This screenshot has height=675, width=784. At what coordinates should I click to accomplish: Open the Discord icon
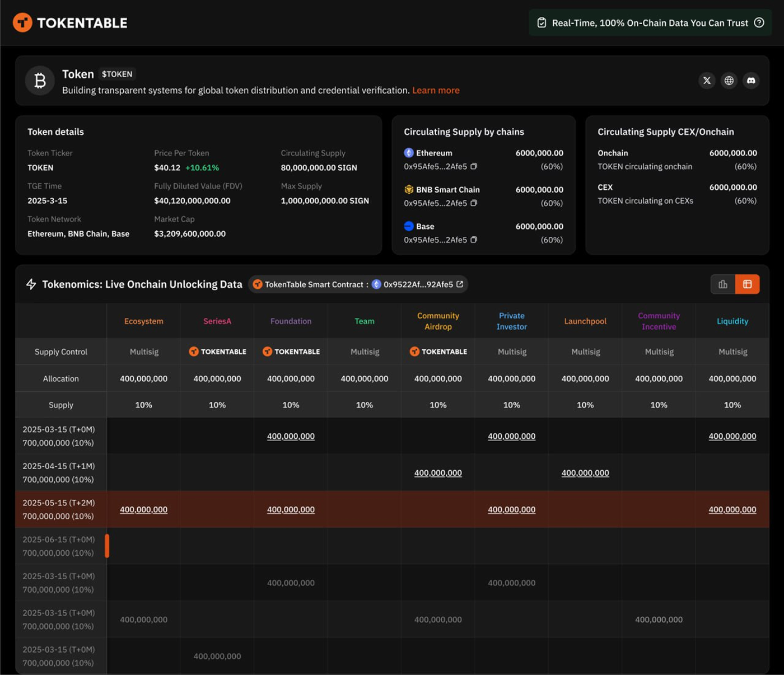pyautogui.click(x=751, y=81)
